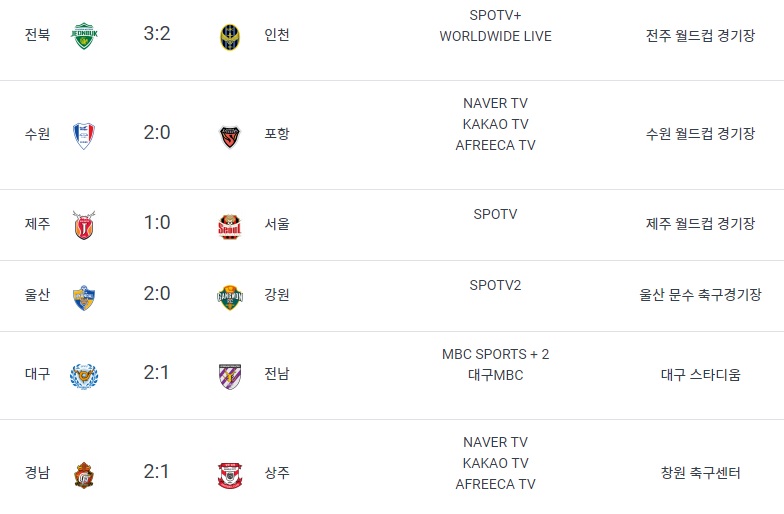This screenshot has height=514, width=784.
Task: Click the Gangwon team crest icon
Action: pyautogui.click(x=230, y=298)
